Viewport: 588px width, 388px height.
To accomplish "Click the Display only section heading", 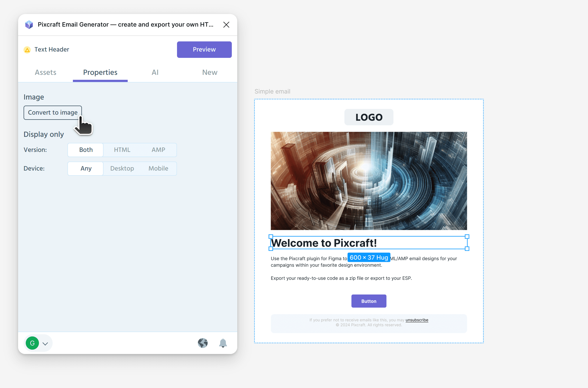I will (x=44, y=134).
